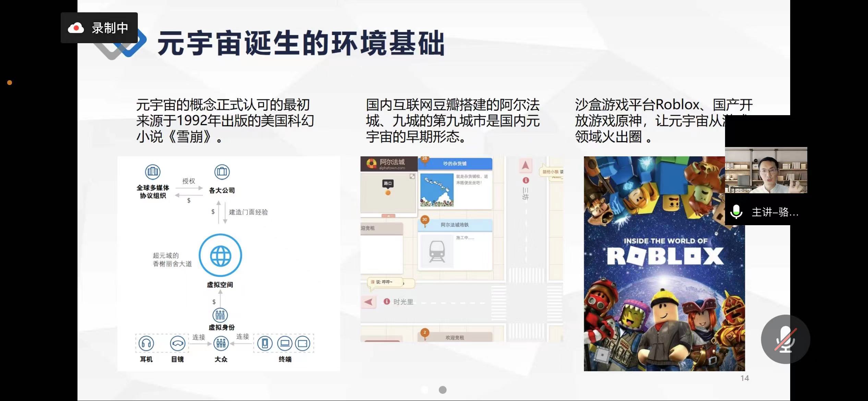
Task: Click the pink up arrow on the map
Action: [x=525, y=165]
